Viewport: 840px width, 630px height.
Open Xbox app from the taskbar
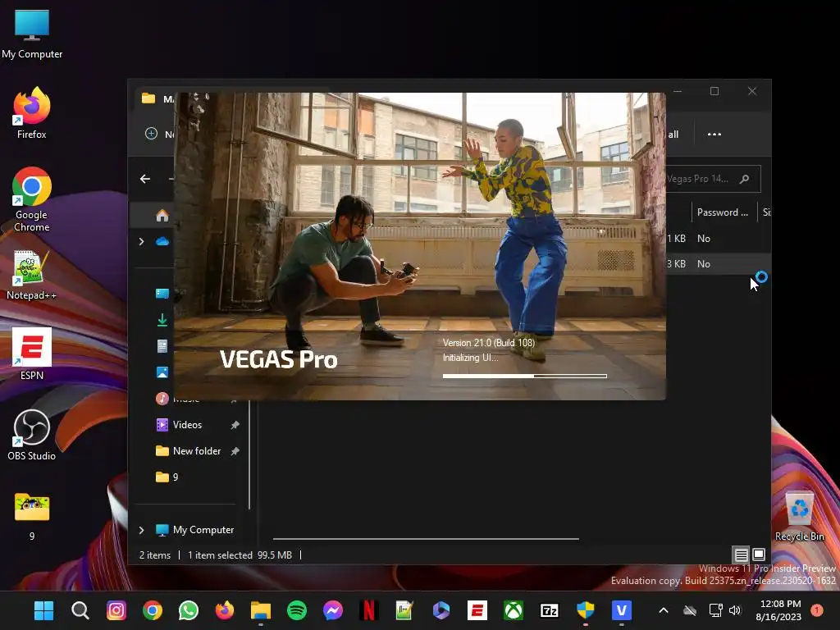pyautogui.click(x=514, y=610)
